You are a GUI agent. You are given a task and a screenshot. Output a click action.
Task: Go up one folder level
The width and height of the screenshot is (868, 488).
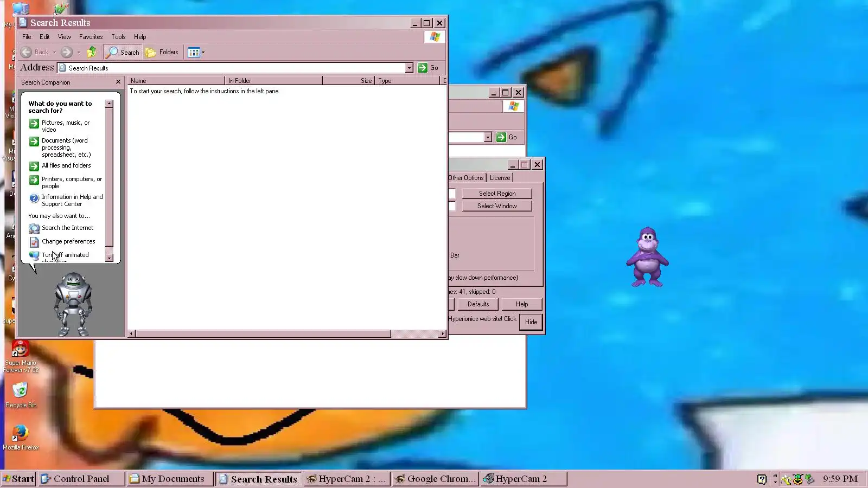click(x=92, y=52)
